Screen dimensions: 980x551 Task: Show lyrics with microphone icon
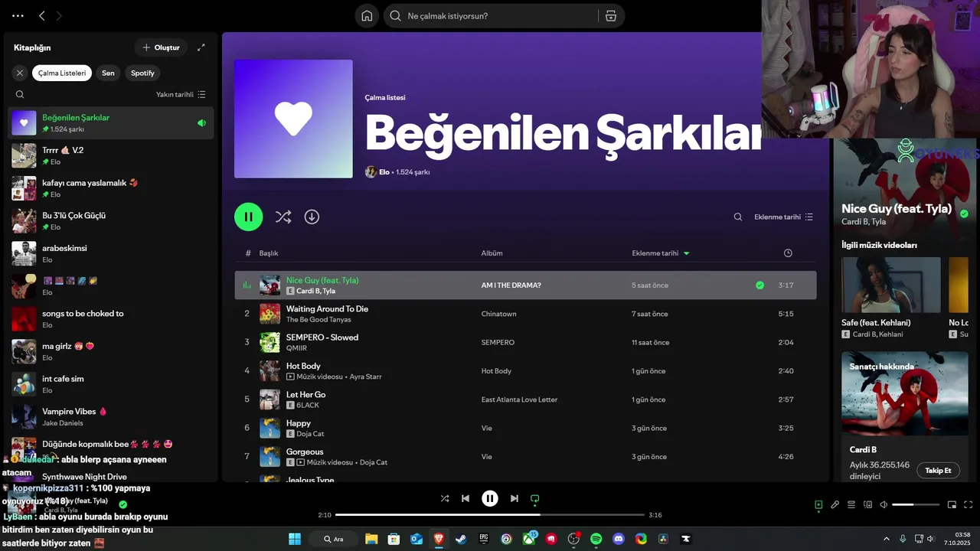(835, 505)
